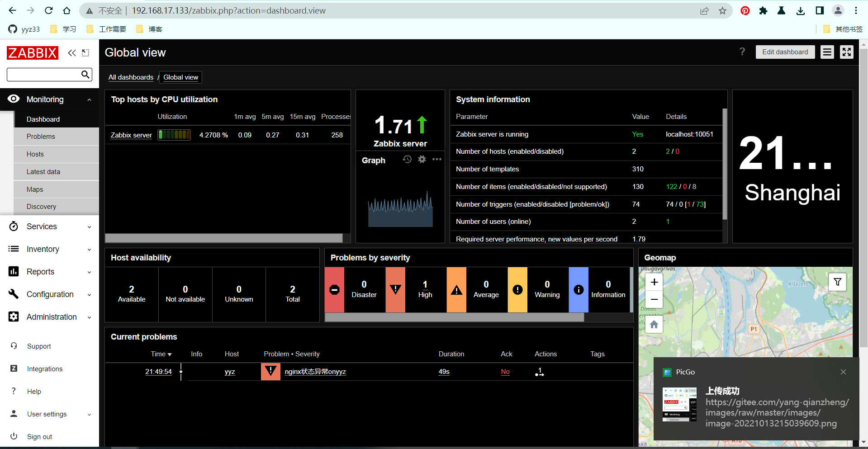The height and width of the screenshot is (449, 868).
Task: Click the Edit dashboard button
Action: click(x=785, y=52)
